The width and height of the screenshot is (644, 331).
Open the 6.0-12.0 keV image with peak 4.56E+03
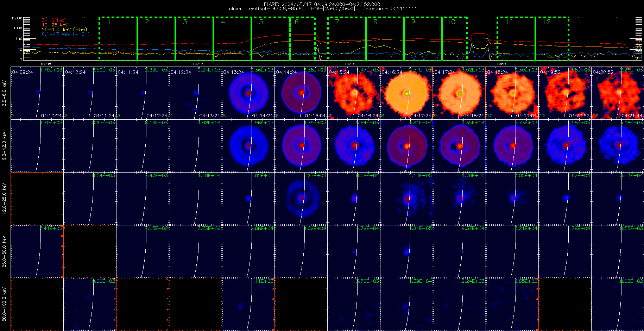[565, 146]
